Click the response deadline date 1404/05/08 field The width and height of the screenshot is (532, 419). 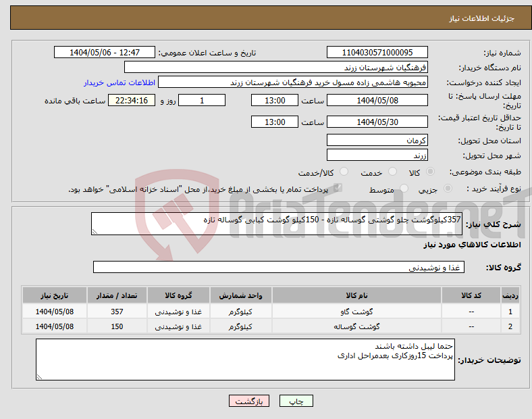(x=377, y=101)
